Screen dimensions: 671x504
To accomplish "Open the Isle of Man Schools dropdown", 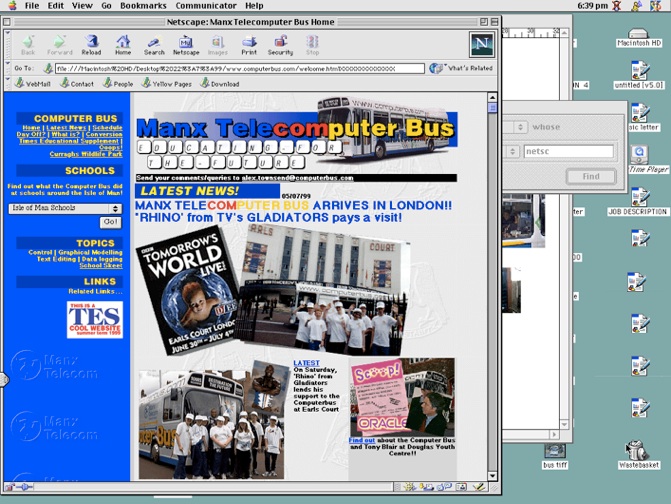I will tap(64, 208).
